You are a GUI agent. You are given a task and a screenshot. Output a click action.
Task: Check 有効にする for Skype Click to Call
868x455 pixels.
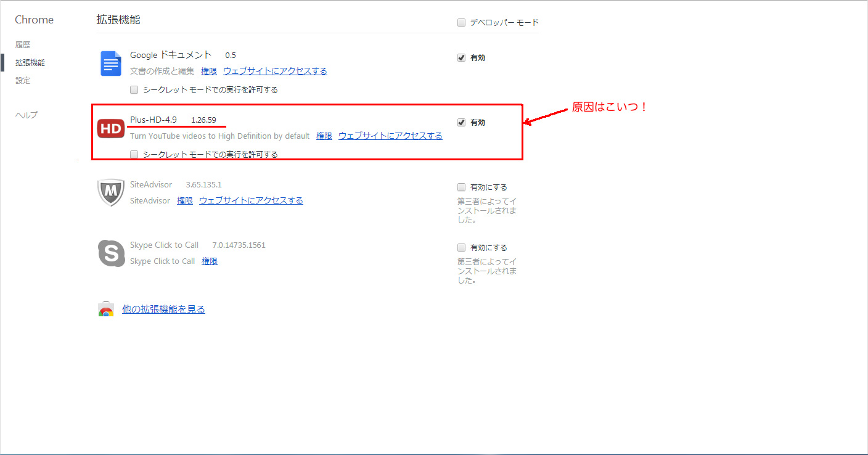pos(461,248)
